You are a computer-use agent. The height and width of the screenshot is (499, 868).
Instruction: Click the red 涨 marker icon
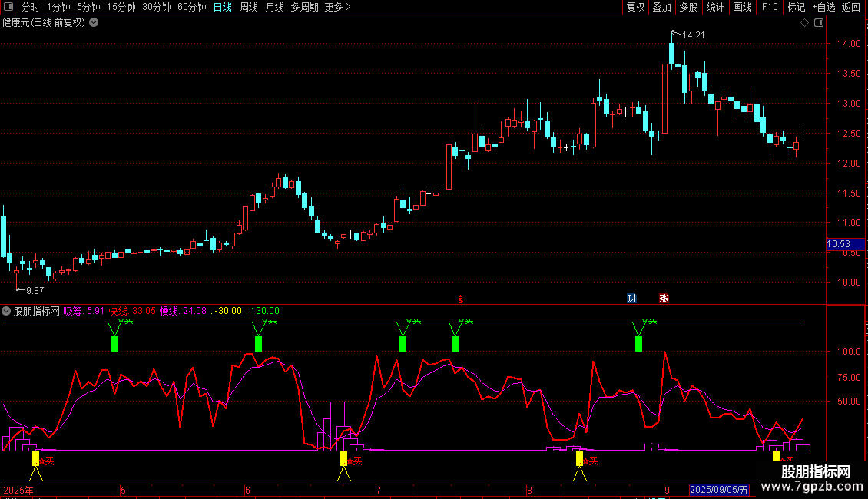pyautogui.click(x=664, y=299)
